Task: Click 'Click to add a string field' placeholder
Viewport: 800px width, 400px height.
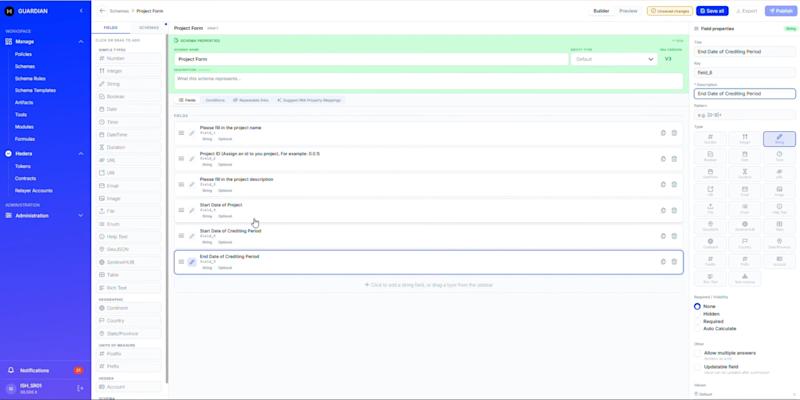Action: tap(429, 285)
